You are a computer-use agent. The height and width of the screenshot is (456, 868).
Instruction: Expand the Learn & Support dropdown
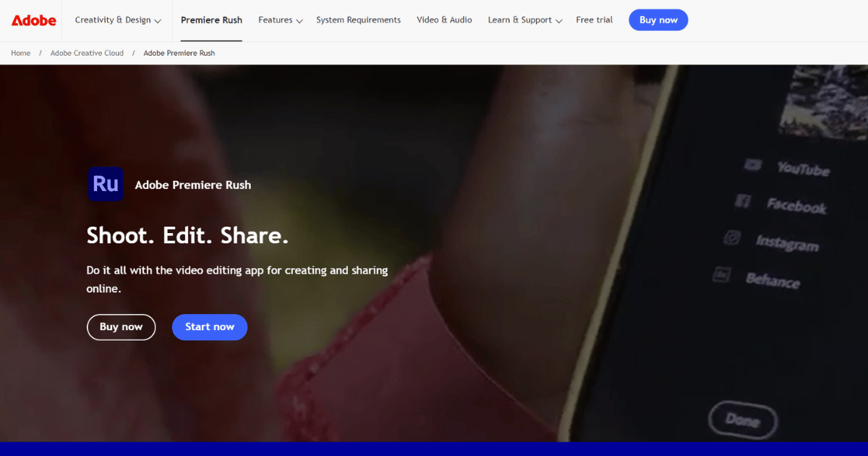525,20
